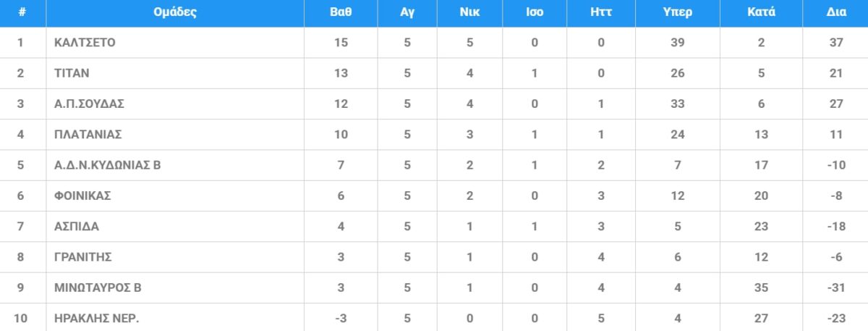Open Α.Δ.Ν.ΚΥΔΩΝΙΑΣ Β team
The width and height of the screenshot is (868, 331).
(x=107, y=164)
